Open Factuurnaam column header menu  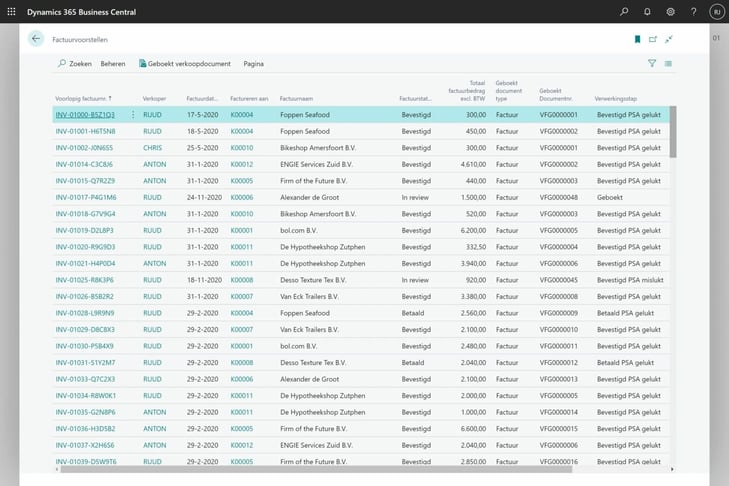[296, 99]
